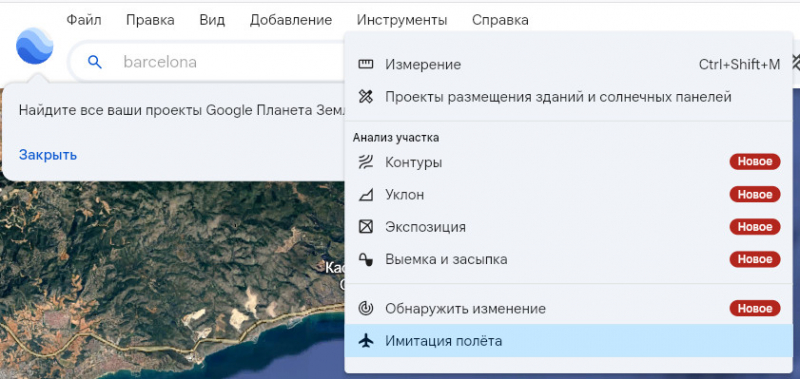Image resolution: width=800 pixels, height=379 pixels.
Task: Click the Закрыть link in the tooltip
Action: [x=48, y=155]
